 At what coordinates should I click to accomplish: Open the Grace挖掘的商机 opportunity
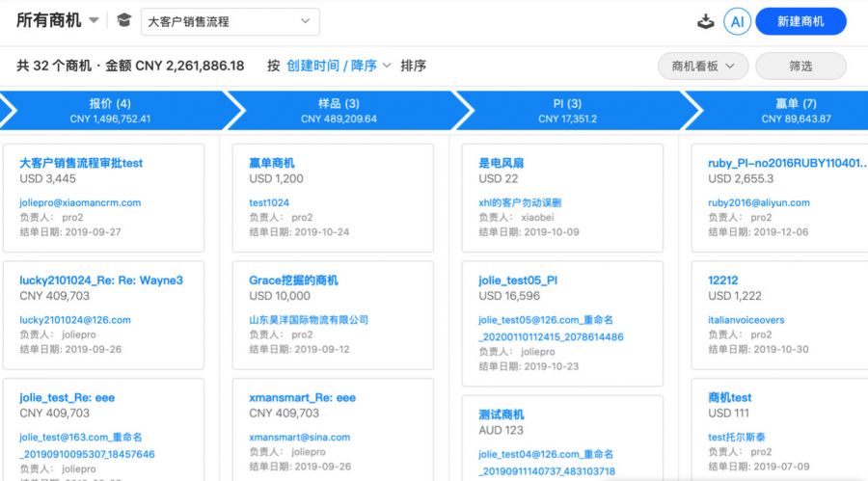(x=293, y=281)
